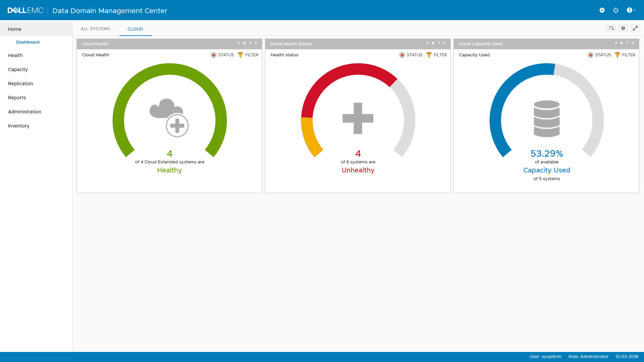Open the Replication section in the sidebar

click(x=20, y=83)
